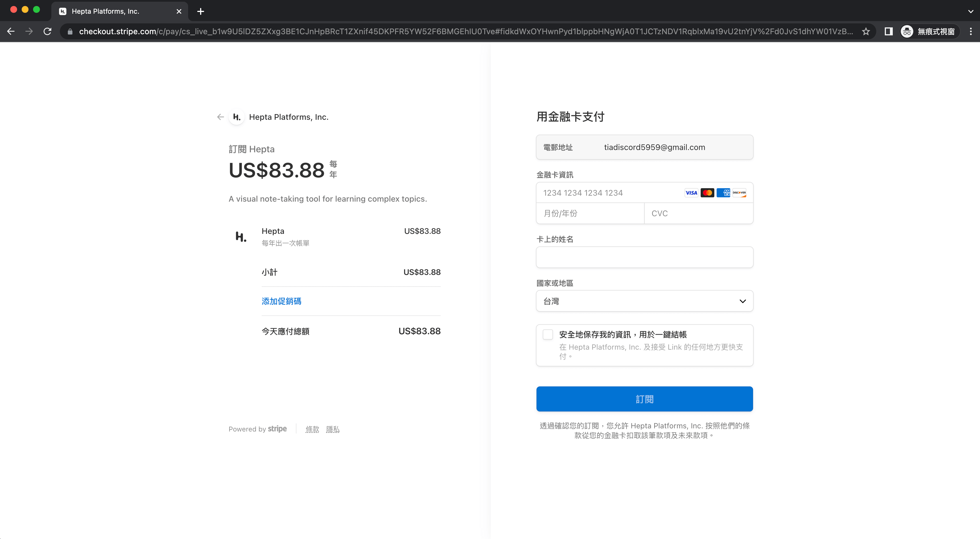980x539 pixels.
Task: Select the Visa card brand icon
Action: [x=691, y=193]
